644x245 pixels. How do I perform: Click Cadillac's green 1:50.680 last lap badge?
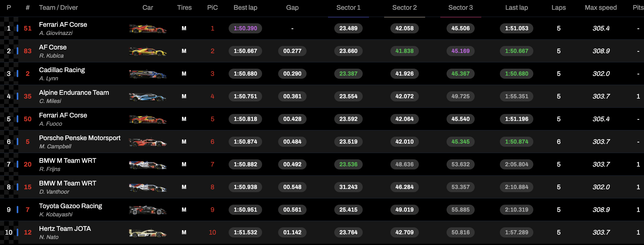(517, 74)
